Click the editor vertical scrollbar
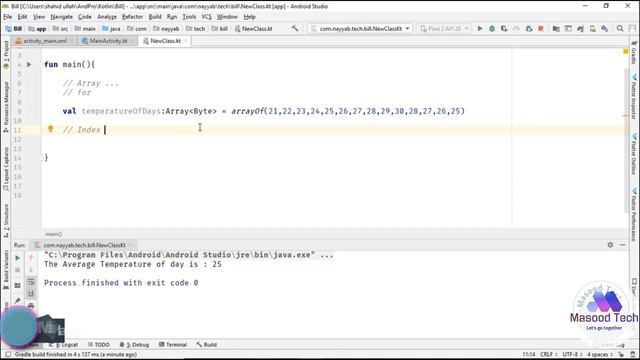 point(626,140)
